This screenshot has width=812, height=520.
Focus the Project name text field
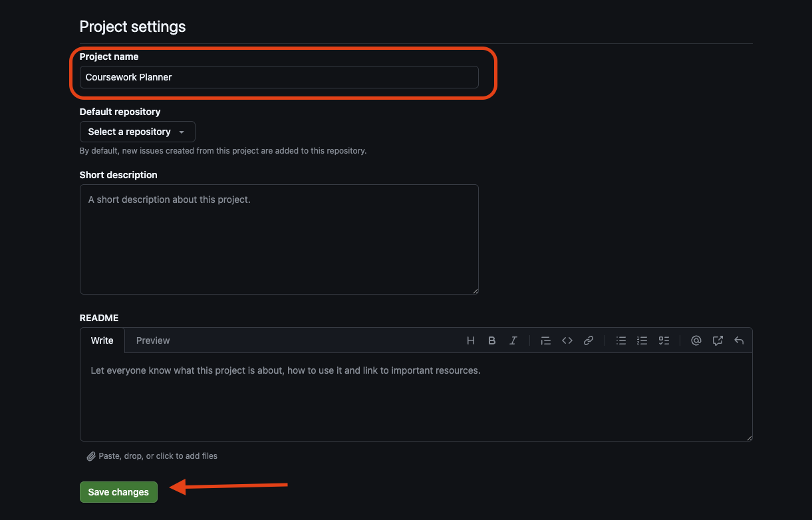[279, 77]
